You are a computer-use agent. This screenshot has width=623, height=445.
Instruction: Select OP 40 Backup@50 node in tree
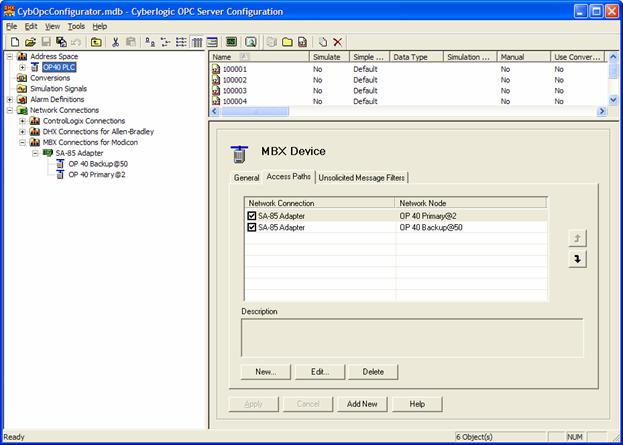tap(98, 162)
